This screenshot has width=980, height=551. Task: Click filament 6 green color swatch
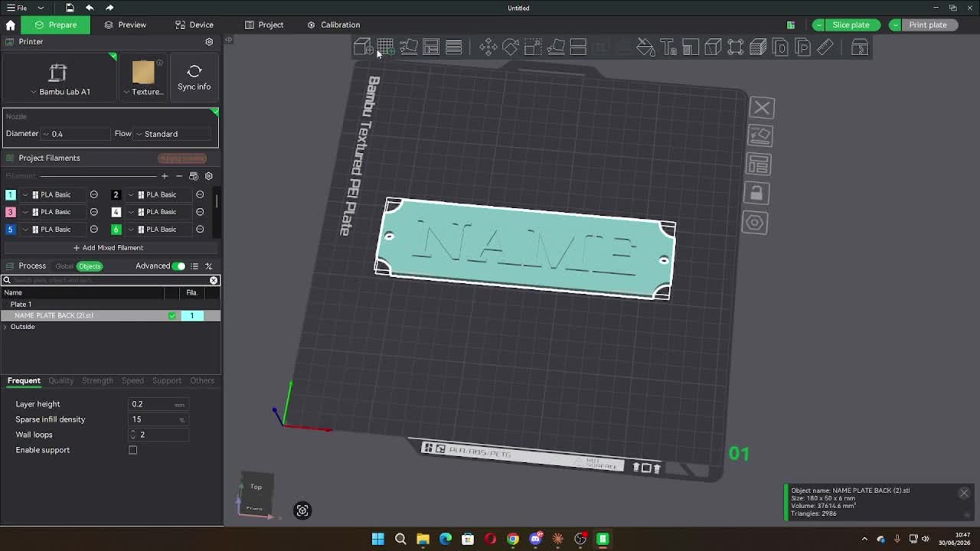coord(116,230)
